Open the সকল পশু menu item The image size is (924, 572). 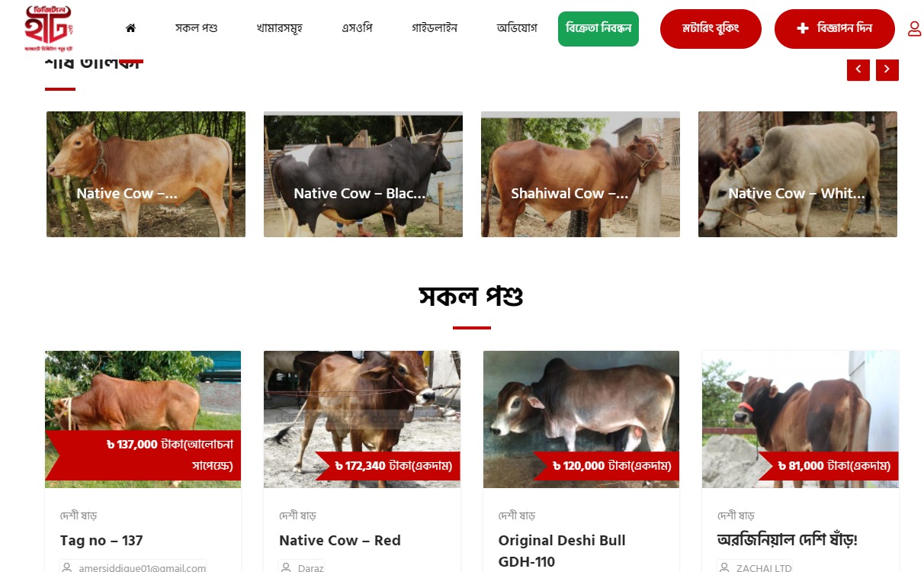tap(196, 28)
